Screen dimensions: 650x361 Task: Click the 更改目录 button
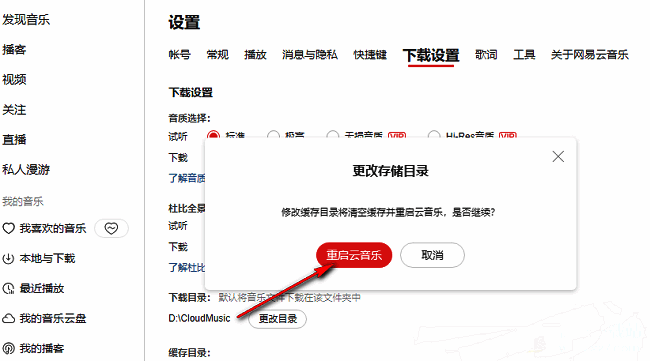click(x=278, y=319)
